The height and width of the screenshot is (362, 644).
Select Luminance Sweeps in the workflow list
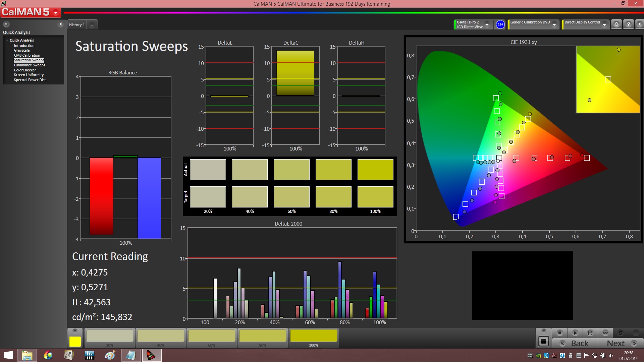[x=30, y=65]
